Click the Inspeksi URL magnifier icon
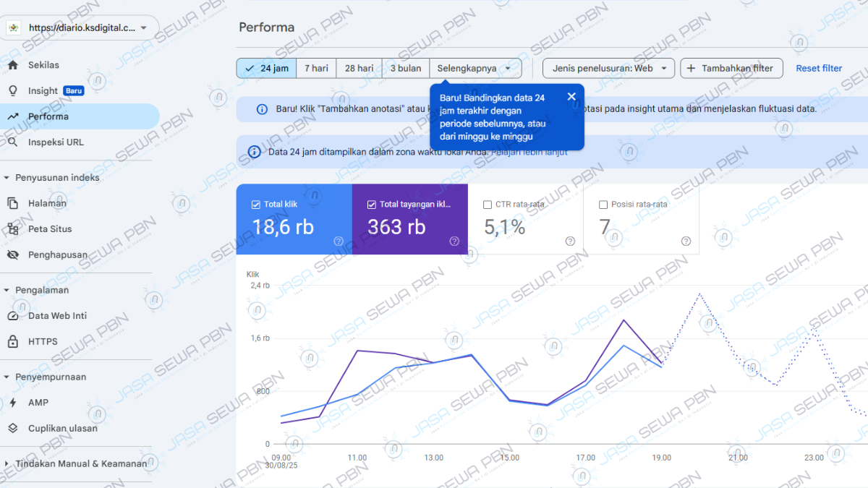Screen dimensions: 868x488 [13, 142]
